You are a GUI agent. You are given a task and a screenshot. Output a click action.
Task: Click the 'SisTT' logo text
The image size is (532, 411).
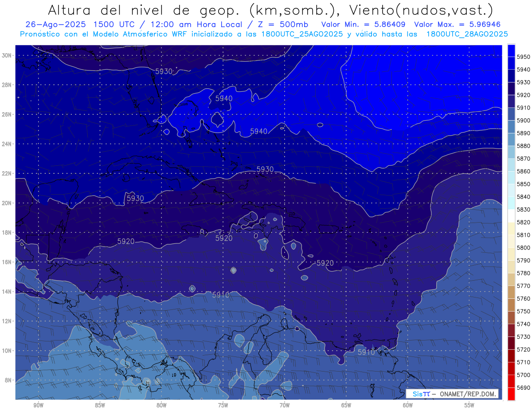(421, 394)
